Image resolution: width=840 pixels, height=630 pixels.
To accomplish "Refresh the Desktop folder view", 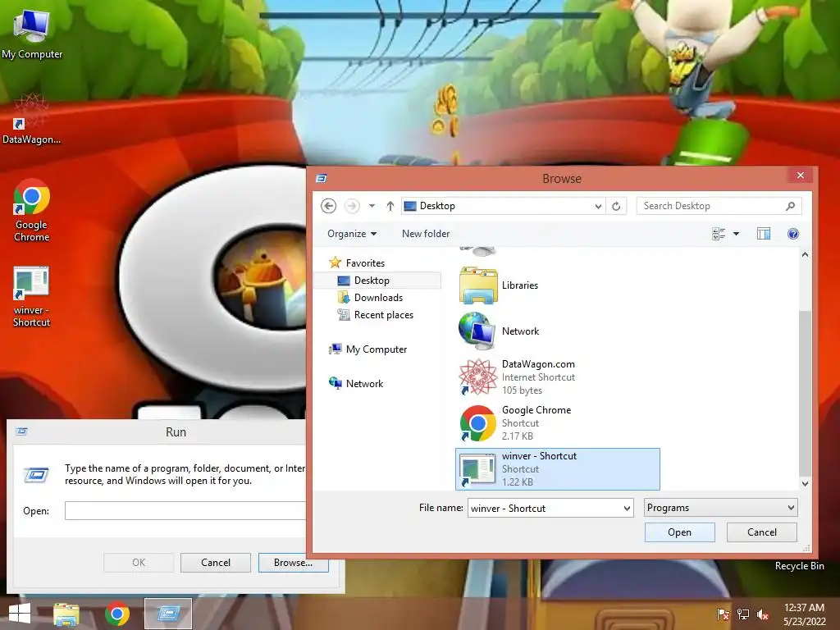I will click(616, 206).
